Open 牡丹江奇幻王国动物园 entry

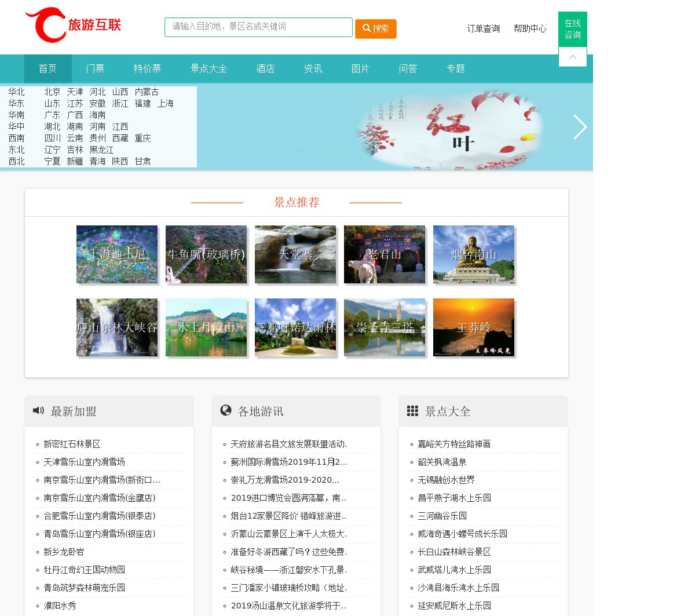[84, 570]
